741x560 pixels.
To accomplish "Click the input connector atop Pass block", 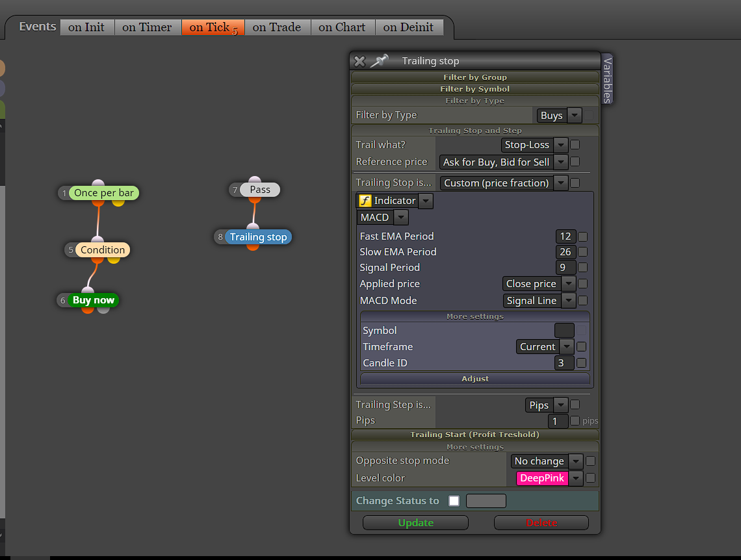I will click(255, 180).
